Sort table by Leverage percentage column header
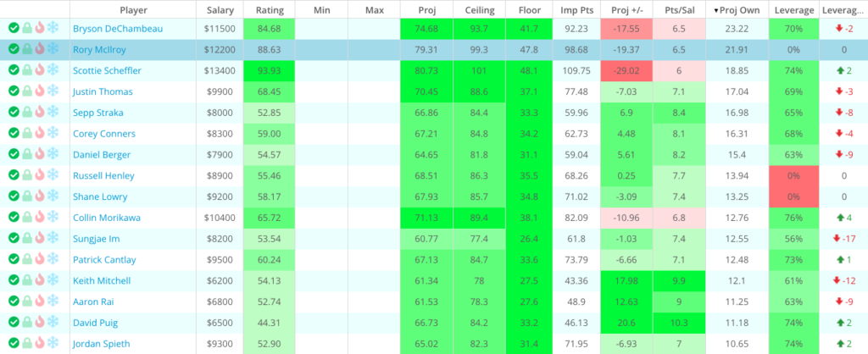Image resolution: width=868 pixels, height=354 pixels. coord(793,10)
